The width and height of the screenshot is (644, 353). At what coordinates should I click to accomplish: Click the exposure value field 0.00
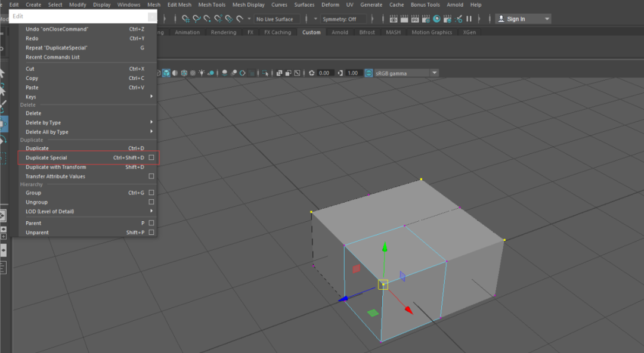325,73
